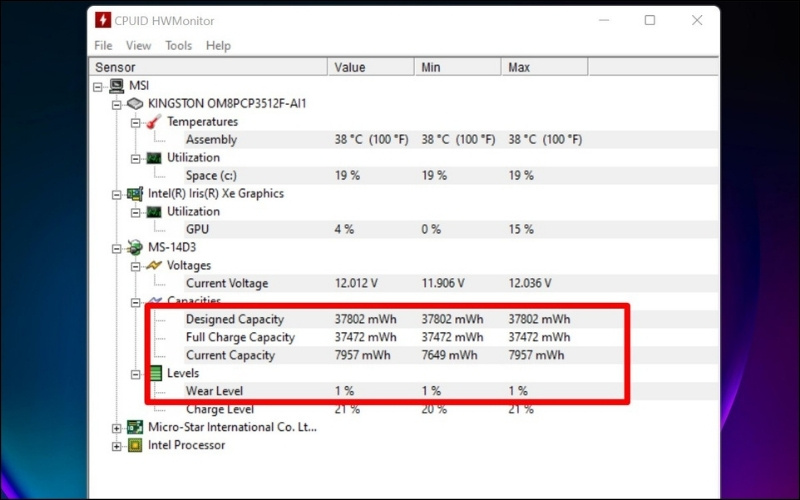Collapse the KINGSTON Utilization group
Screen dimensions: 800x500
(135, 159)
